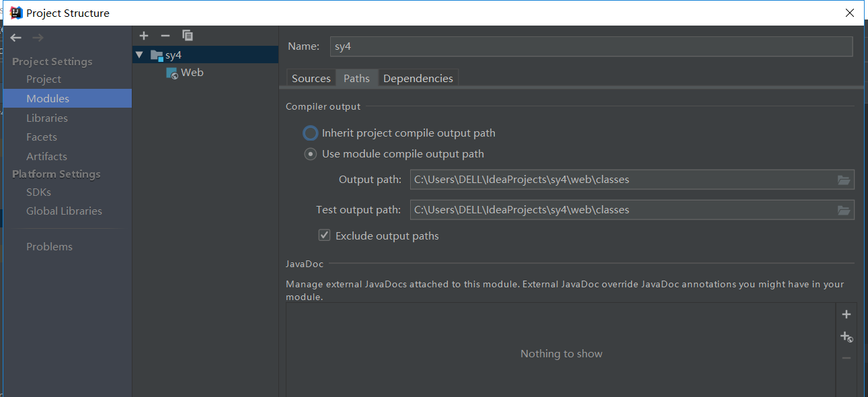Select Inherit project compile output path
The height and width of the screenshot is (397, 868).
(311, 133)
